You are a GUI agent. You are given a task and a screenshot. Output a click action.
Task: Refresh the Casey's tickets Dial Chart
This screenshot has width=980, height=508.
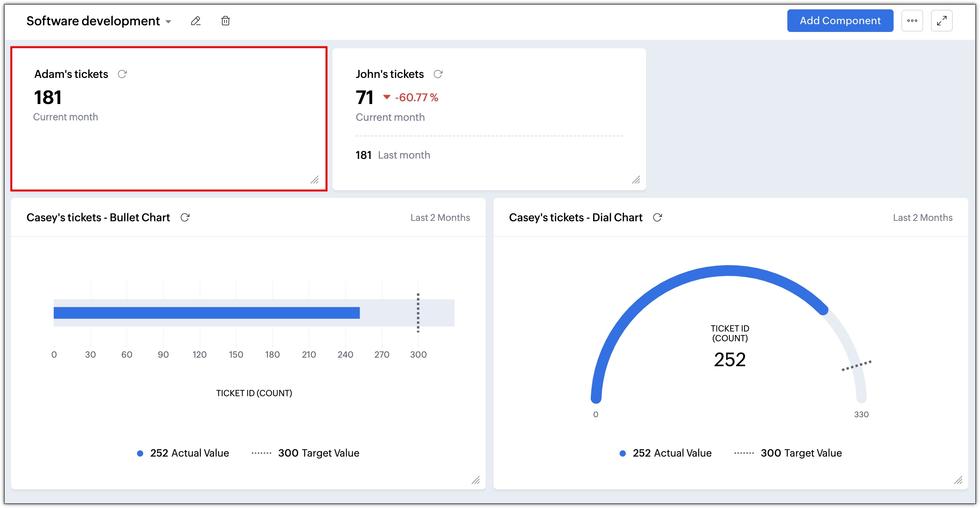coord(657,217)
